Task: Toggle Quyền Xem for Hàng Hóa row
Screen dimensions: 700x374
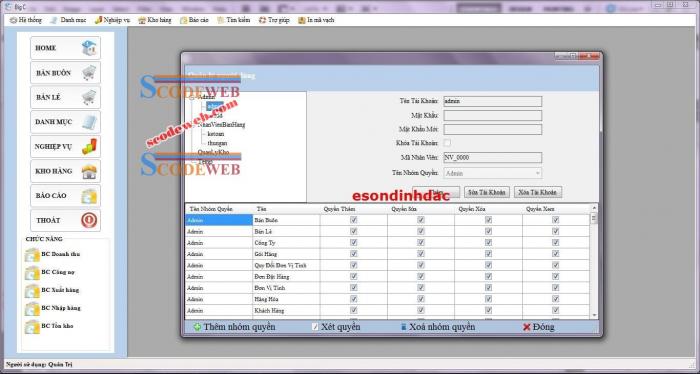Action: pos(555,299)
